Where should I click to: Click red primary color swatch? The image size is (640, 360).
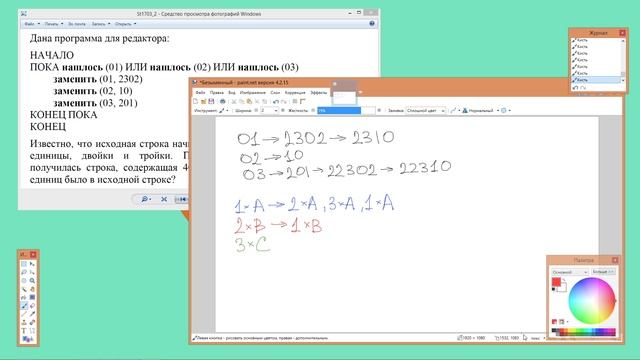[x=556, y=282]
